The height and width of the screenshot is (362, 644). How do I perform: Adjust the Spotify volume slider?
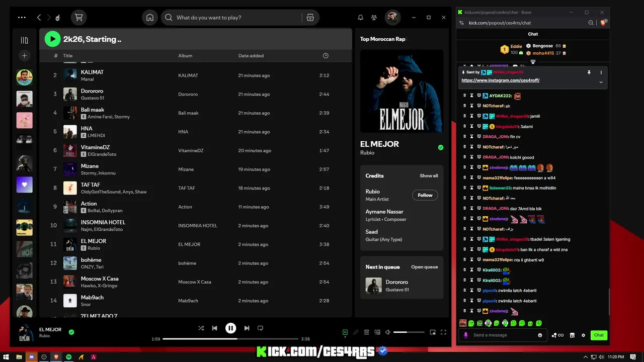click(409, 332)
